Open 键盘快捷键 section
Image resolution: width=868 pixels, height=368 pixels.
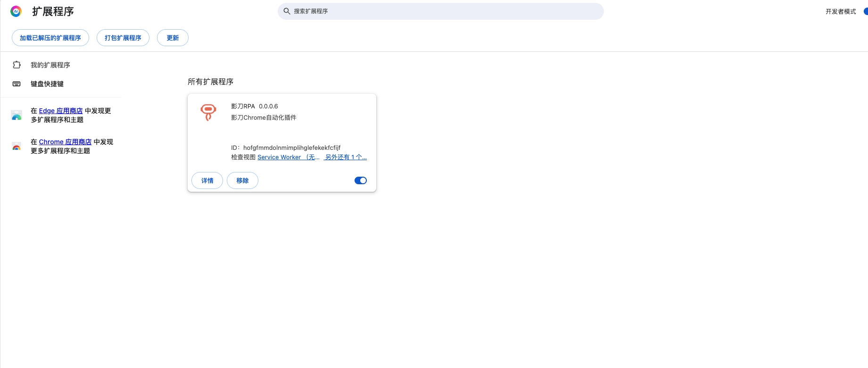[47, 84]
